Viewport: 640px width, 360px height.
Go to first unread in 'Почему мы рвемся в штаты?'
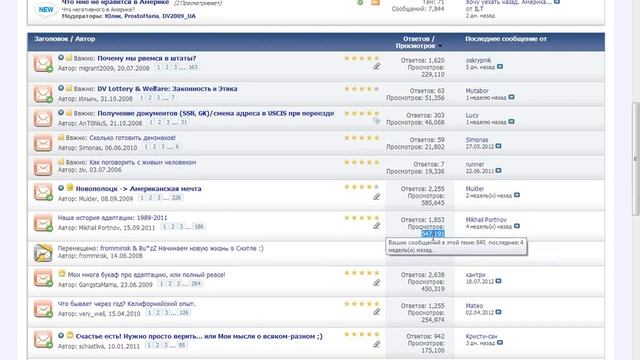(x=61, y=58)
